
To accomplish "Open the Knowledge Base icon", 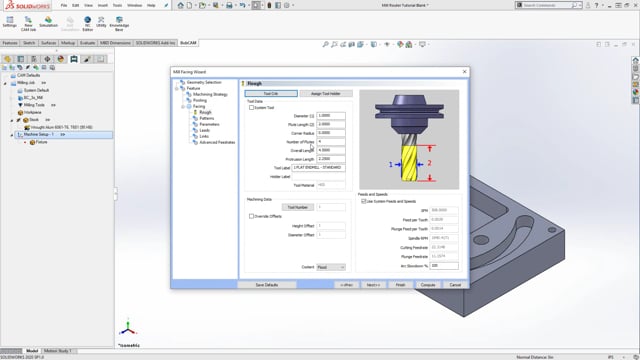I will click(x=119, y=24).
